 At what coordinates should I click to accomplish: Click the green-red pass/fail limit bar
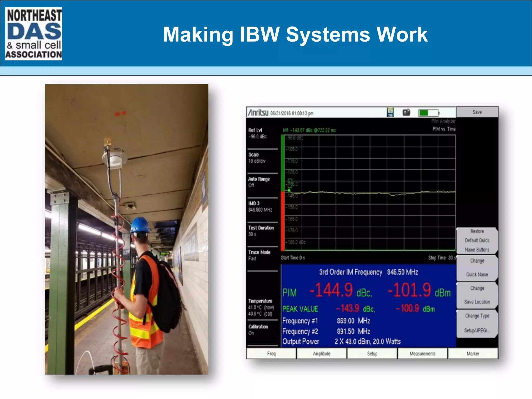283,192
